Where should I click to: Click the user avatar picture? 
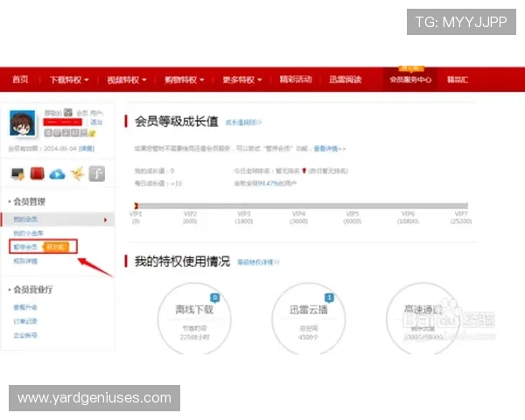pos(23,123)
